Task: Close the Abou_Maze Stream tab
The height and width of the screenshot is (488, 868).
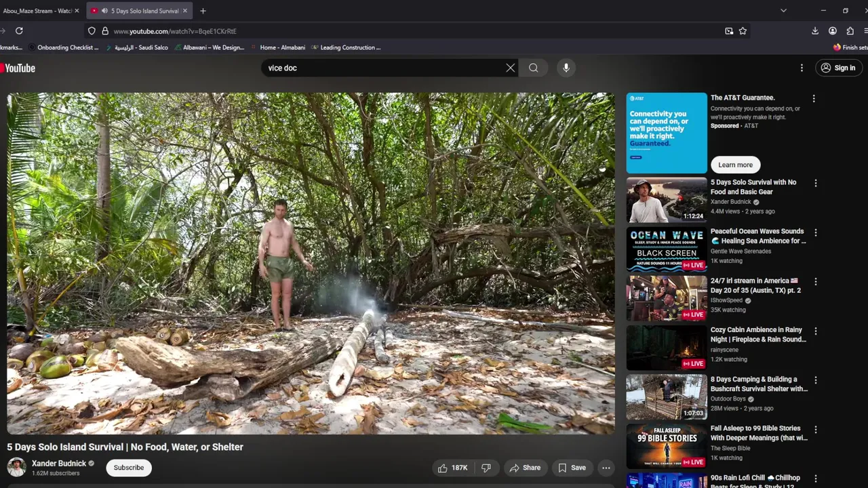Action: [x=77, y=11]
